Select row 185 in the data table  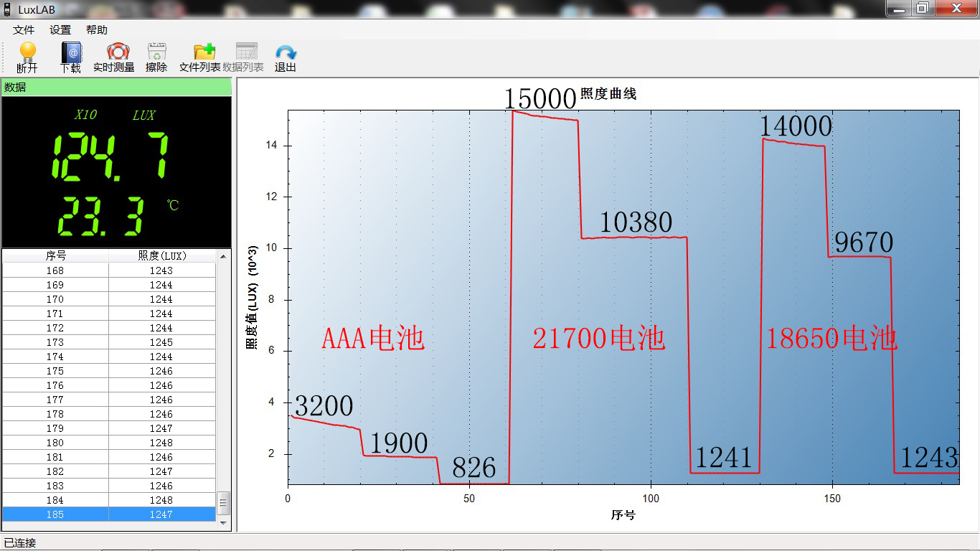coord(109,514)
